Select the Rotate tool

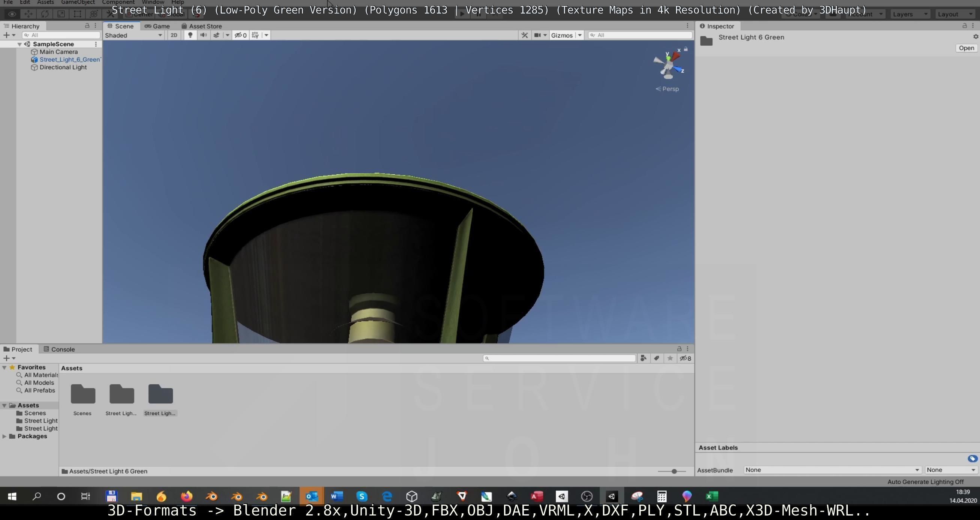45,14
